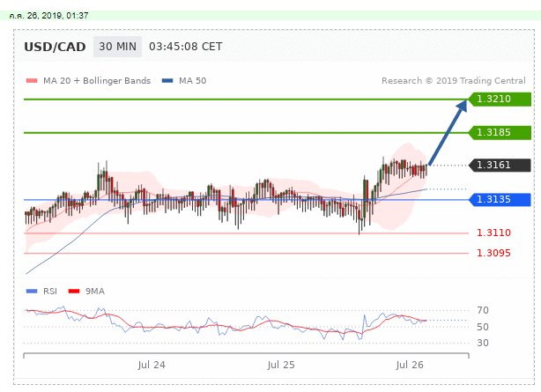
Task: Click the 1.3110 support level value
Action: tap(493, 233)
